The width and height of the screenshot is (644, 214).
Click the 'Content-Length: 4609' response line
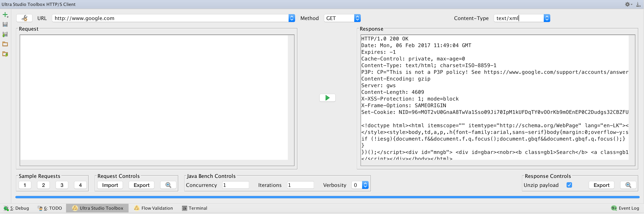click(x=393, y=92)
